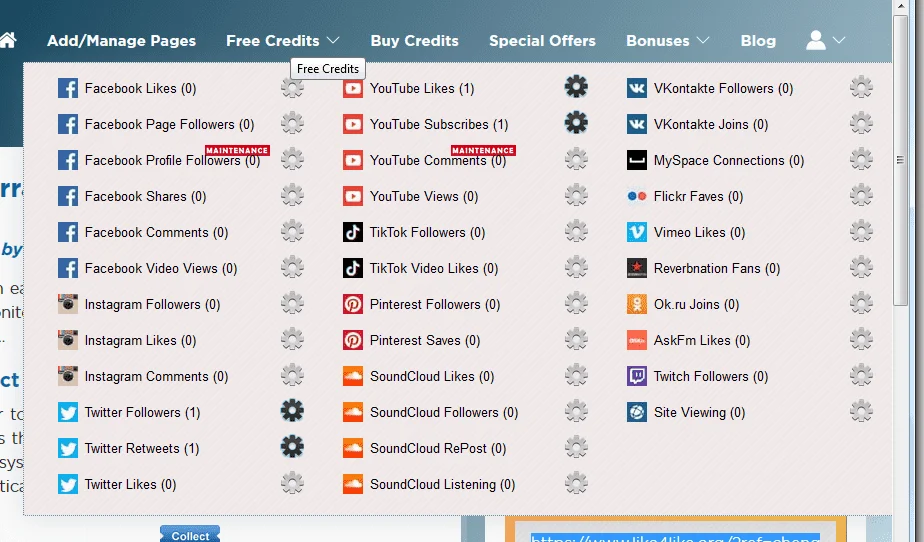
Task: Click the gear for SoundCloud Listening
Action: [x=576, y=484]
